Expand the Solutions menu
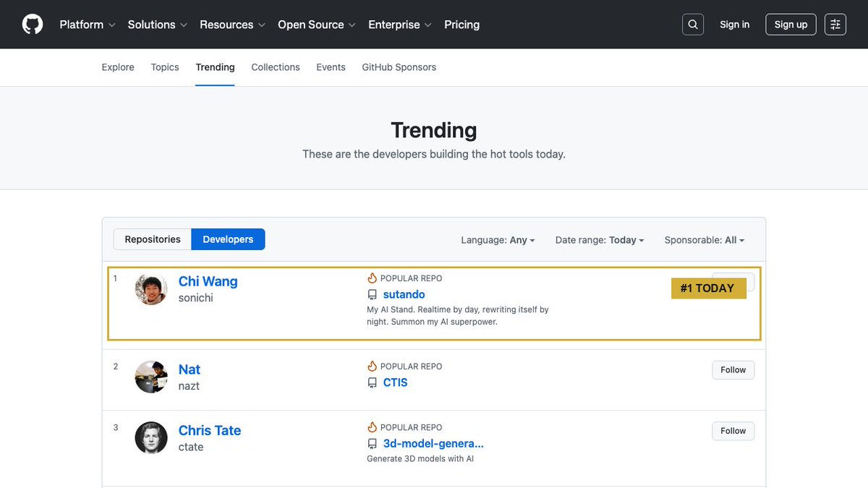 click(158, 25)
